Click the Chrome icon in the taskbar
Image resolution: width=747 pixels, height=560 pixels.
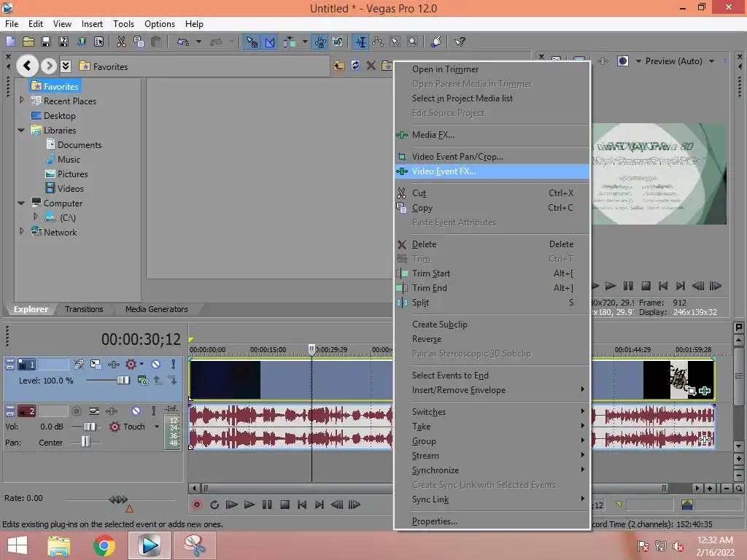(104, 545)
